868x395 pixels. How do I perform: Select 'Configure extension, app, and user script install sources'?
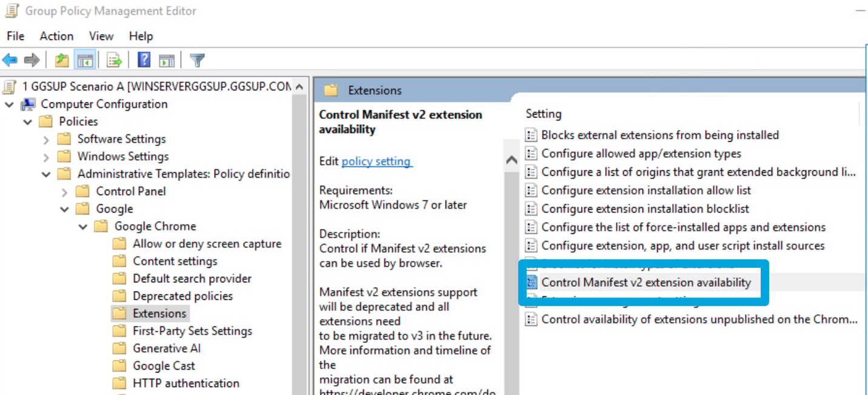pyautogui.click(x=683, y=245)
